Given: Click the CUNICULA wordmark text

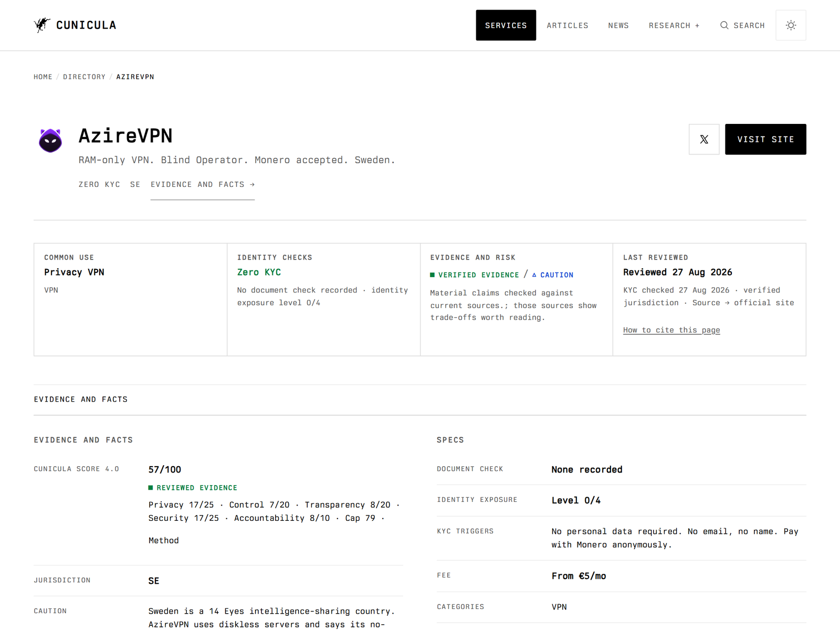Looking at the screenshot, I should click(x=86, y=25).
